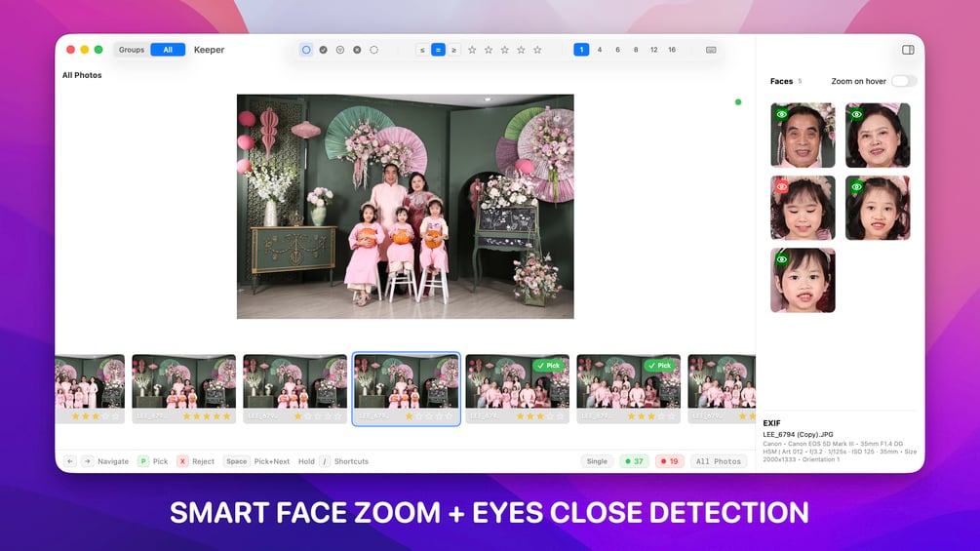Click the 'Navigate' hint label

coord(113,461)
